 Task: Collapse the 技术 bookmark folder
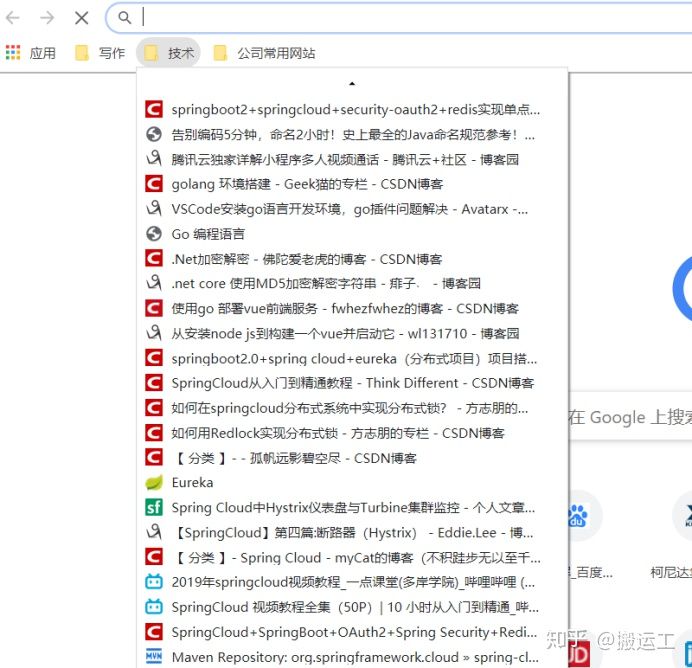169,53
